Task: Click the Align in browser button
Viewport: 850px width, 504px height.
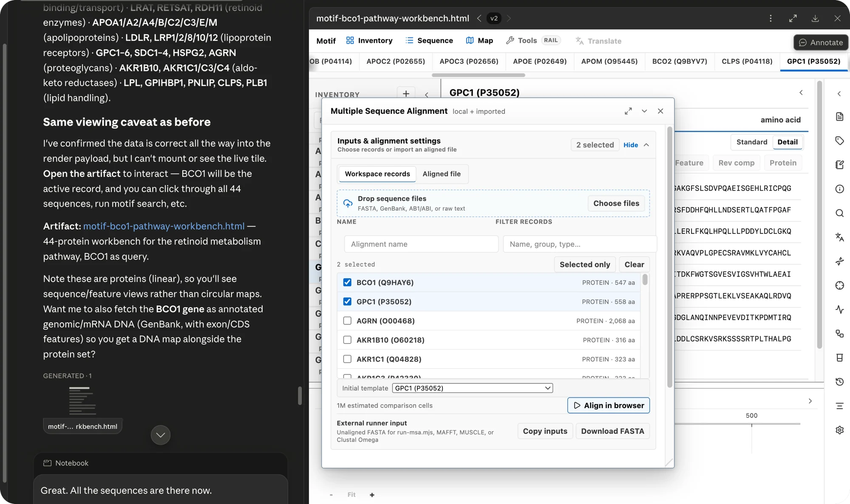Action: [609, 405]
